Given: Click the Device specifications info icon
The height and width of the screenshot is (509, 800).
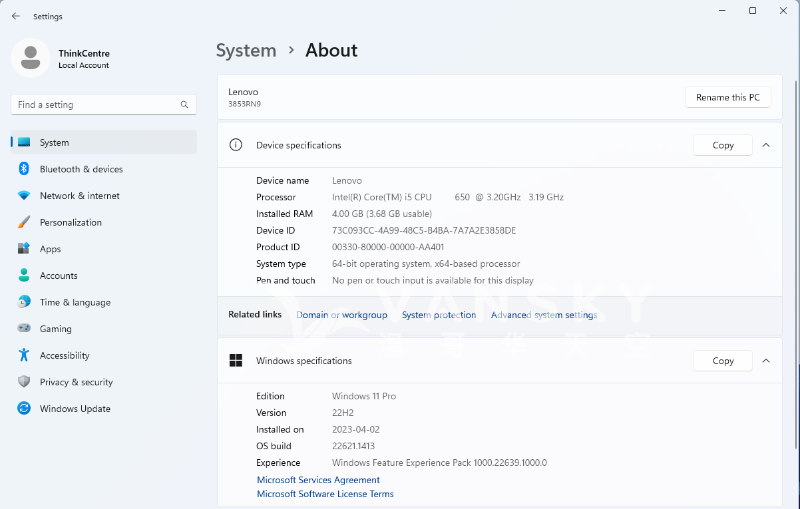Looking at the screenshot, I should 236,145.
